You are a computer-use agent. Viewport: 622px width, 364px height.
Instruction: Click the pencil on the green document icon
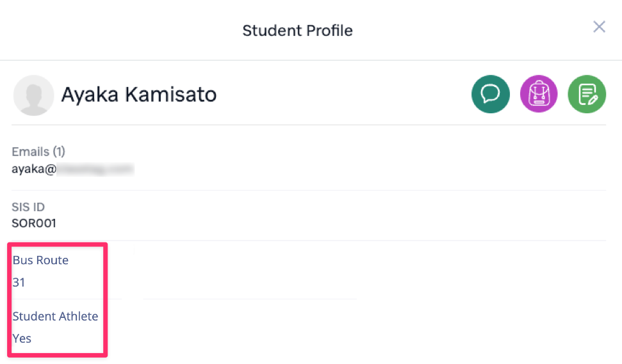[x=593, y=100]
